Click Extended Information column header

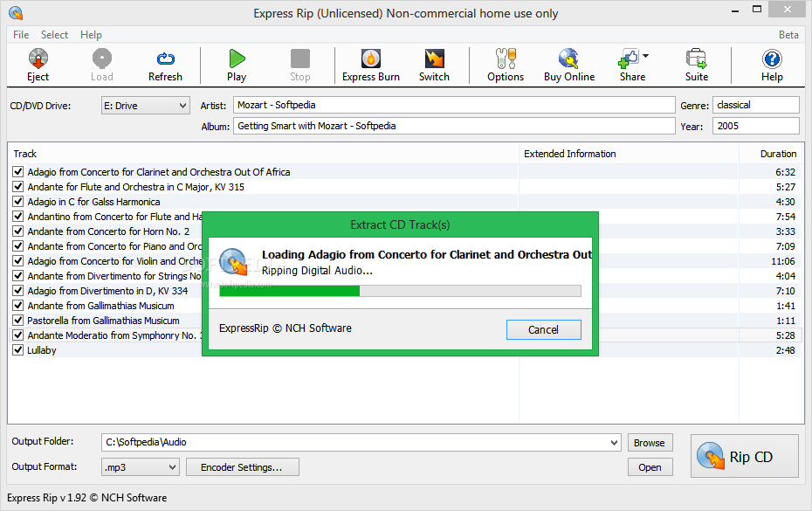tap(629, 154)
